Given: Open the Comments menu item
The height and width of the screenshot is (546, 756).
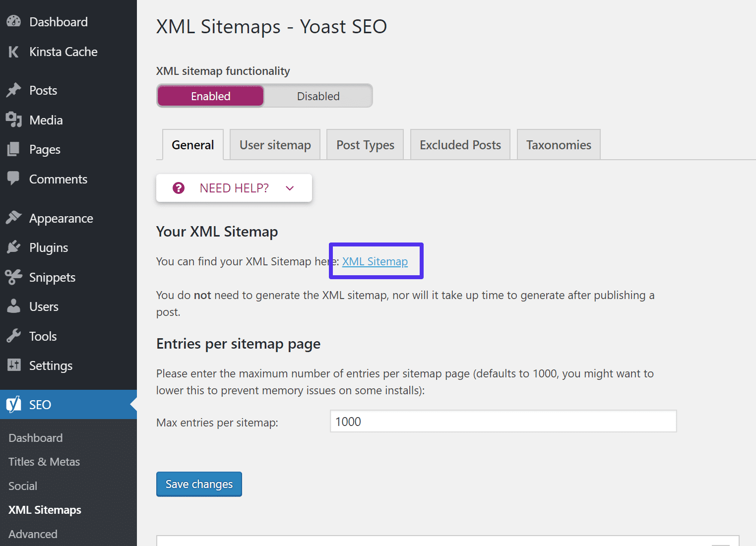Looking at the screenshot, I should point(58,179).
